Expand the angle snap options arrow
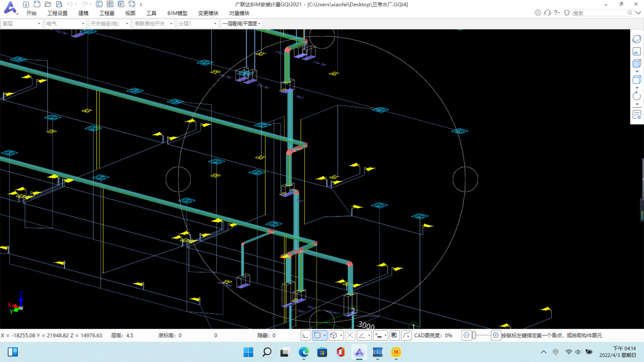This screenshot has height=362, width=644. click(369, 335)
